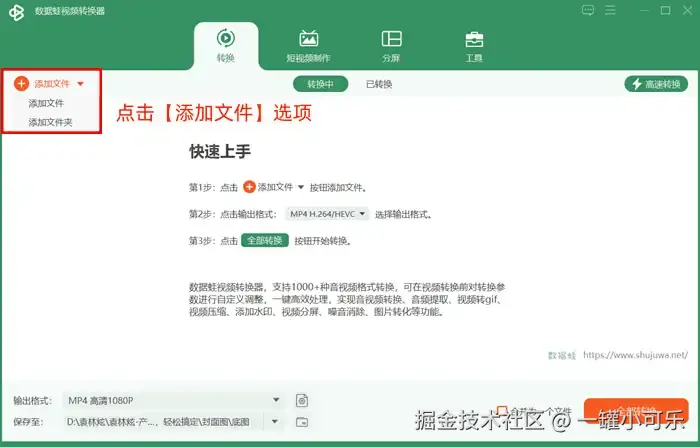The image size is (700, 447).
Task: Switch to the 已转换 tab
Action: click(379, 84)
